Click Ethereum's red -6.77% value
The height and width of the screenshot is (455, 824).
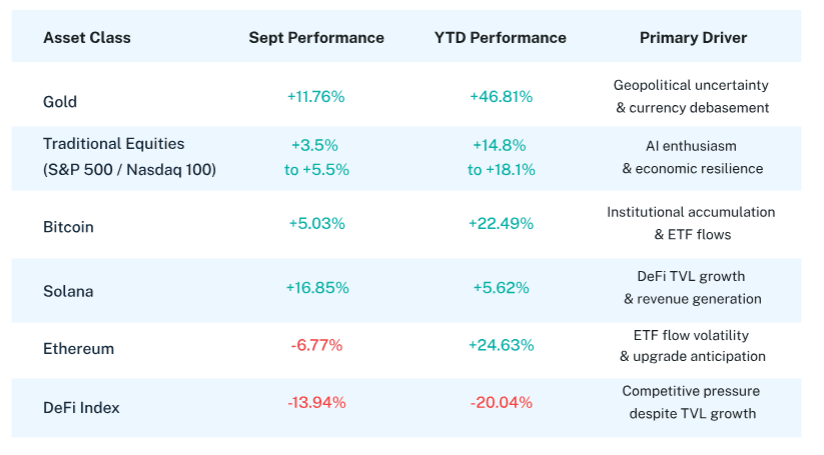[317, 345]
